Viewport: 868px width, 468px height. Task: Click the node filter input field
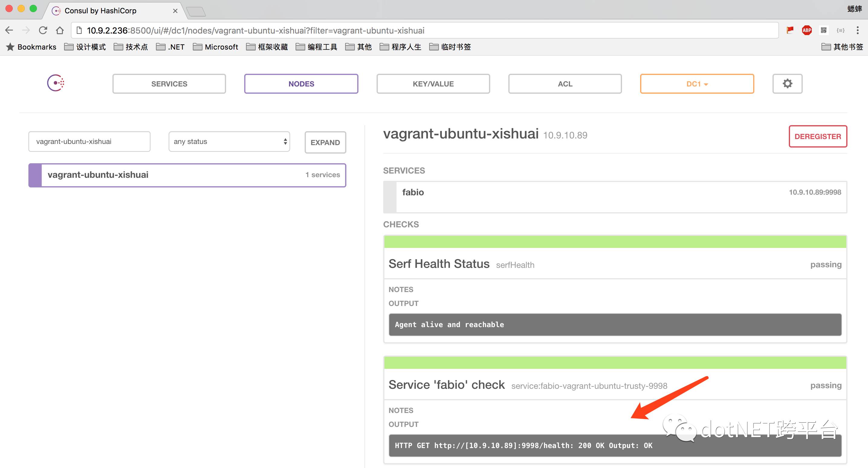tap(89, 141)
